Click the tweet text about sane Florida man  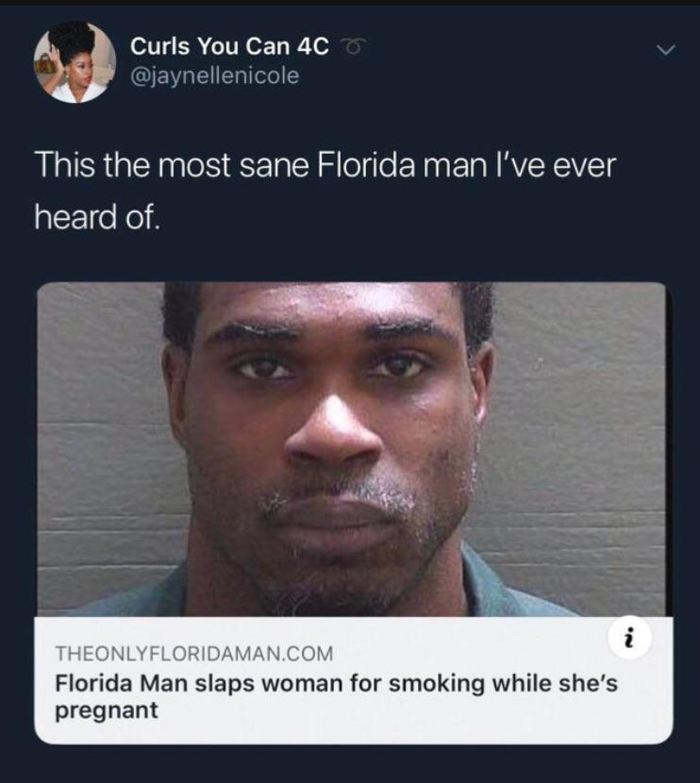[x=325, y=191]
